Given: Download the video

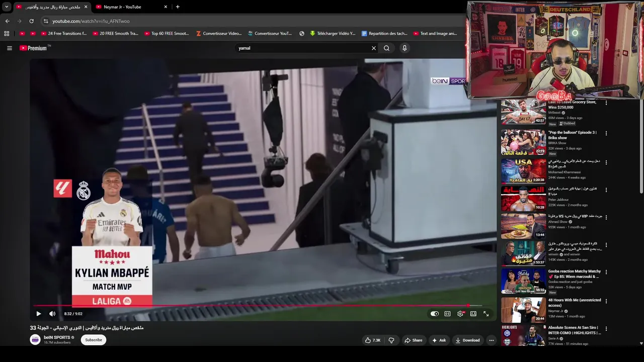Looking at the screenshot, I should click(467, 340).
